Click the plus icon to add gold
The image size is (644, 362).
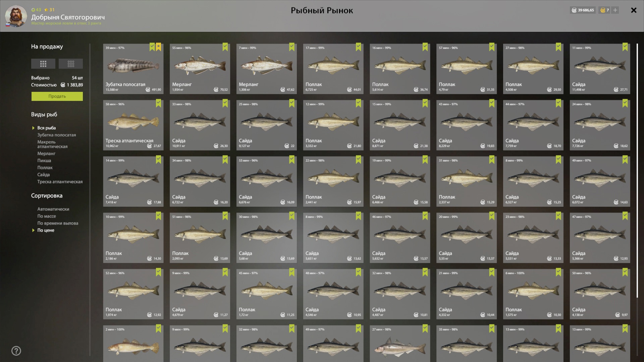pos(615,10)
